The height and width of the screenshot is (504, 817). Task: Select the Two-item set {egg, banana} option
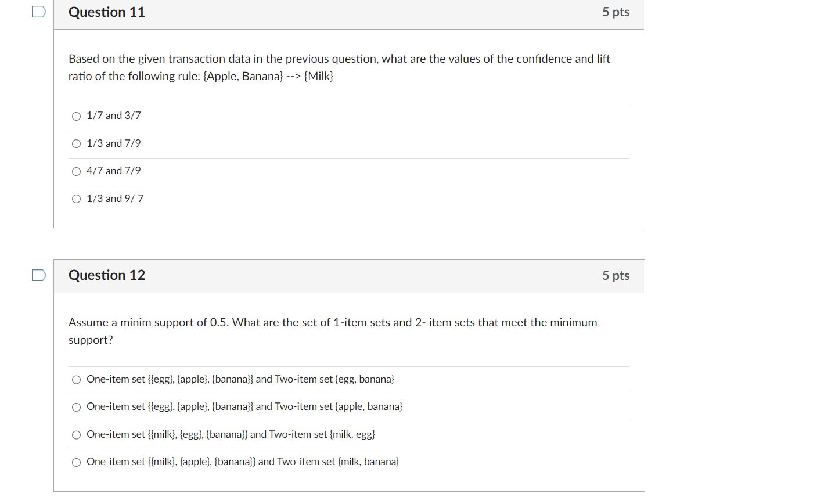pos(76,380)
